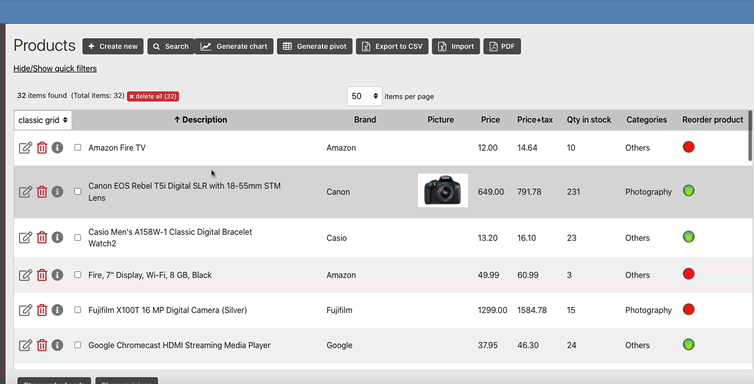Show info for Fujifilm X100T camera

click(57, 310)
